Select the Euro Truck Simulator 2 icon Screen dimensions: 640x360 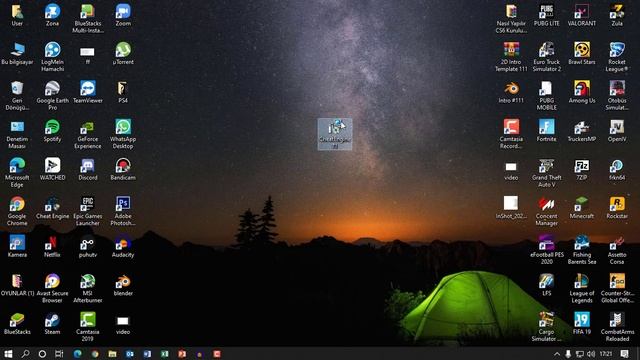pyautogui.click(x=547, y=57)
